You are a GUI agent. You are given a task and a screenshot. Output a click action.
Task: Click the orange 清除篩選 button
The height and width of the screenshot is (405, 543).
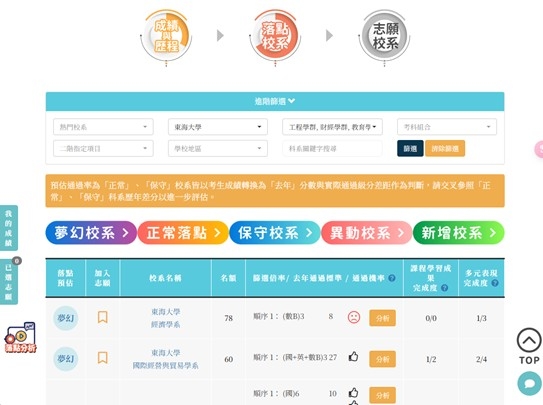coord(445,148)
